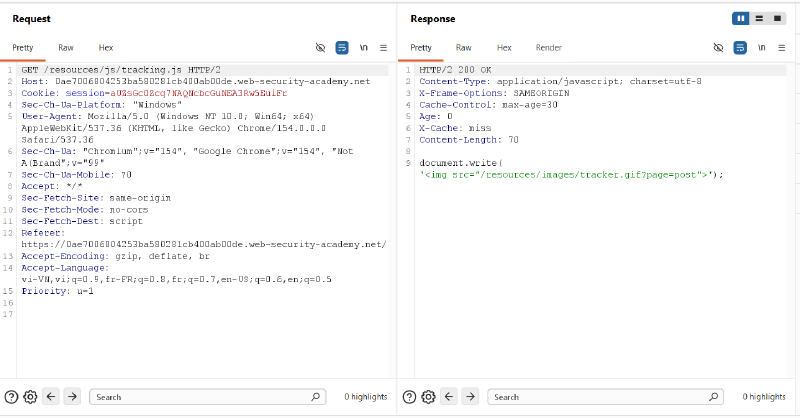
Task: Switch to Response Pretty tab
Action: (421, 47)
